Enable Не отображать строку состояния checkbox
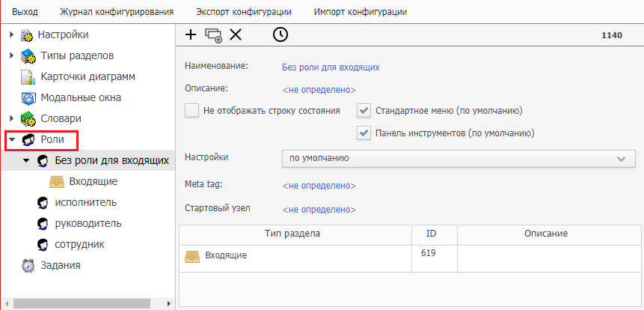This screenshot has height=310, width=644. tap(191, 111)
